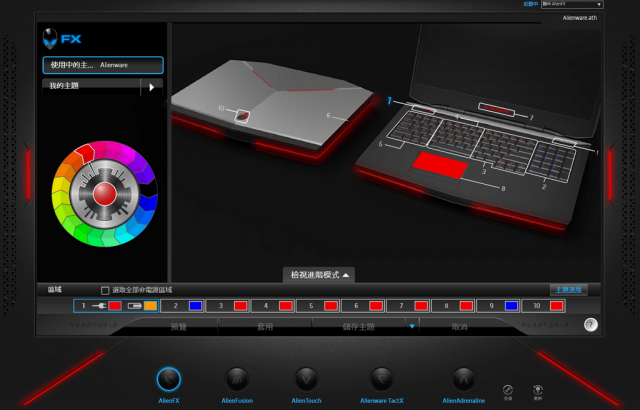Image resolution: width=640 pixels, height=410 pixels.
Task: Select zone label 10 on laptop lid diagram
Action: pos(221,108)
